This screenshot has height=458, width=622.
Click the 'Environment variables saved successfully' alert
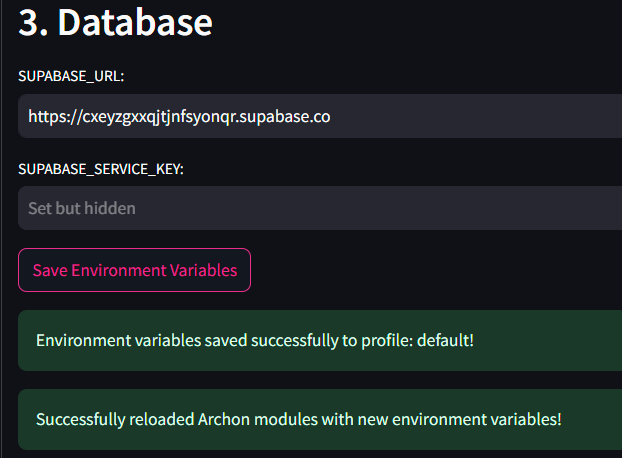[320, 340]
